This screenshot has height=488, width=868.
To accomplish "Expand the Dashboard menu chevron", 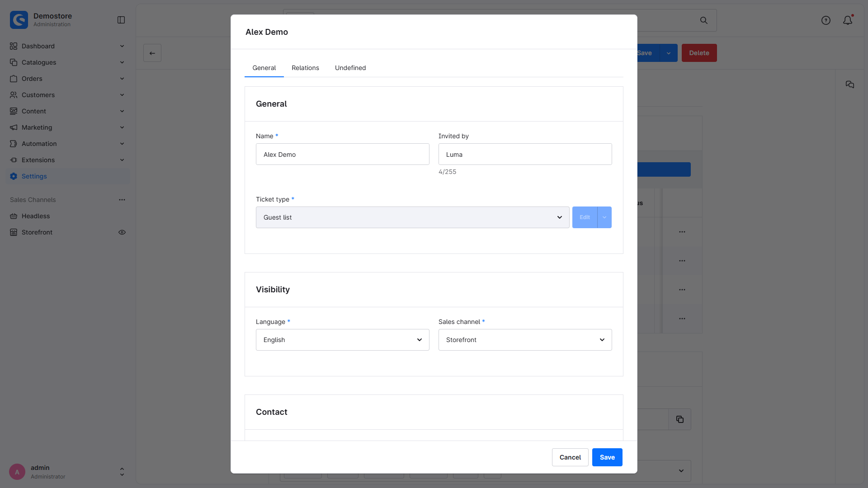I will (122, 46).
